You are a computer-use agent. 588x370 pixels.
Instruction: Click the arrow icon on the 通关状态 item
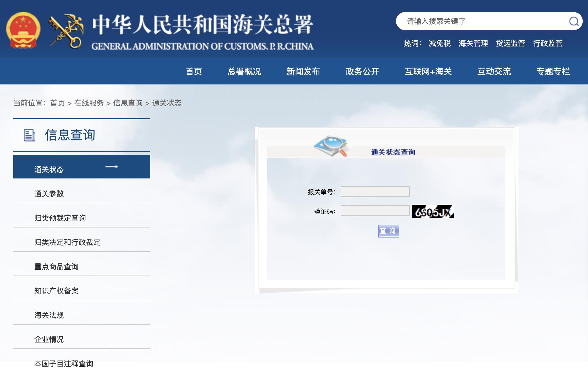point(112,167)
